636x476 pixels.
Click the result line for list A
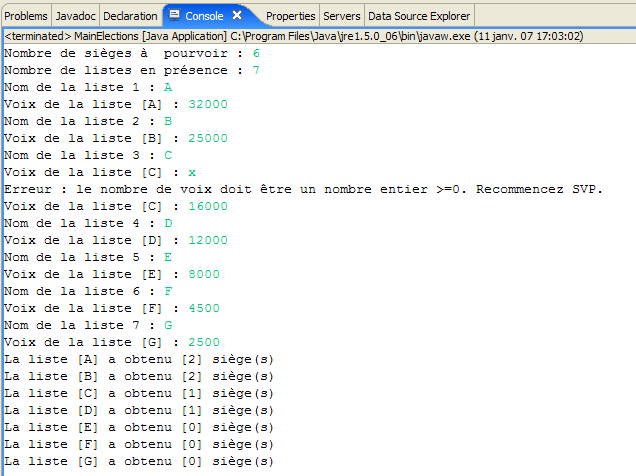click(x=139, y=359)
